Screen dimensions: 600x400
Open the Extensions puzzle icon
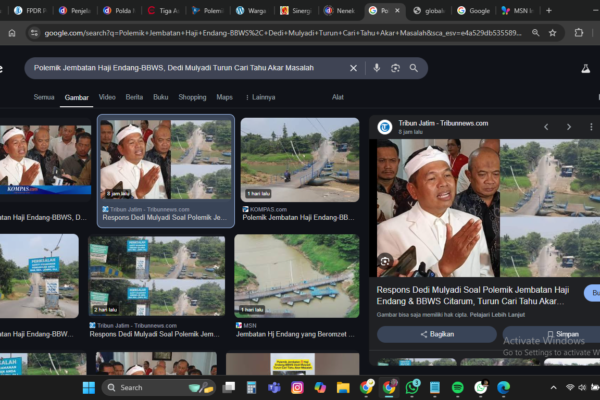point(579,33)
